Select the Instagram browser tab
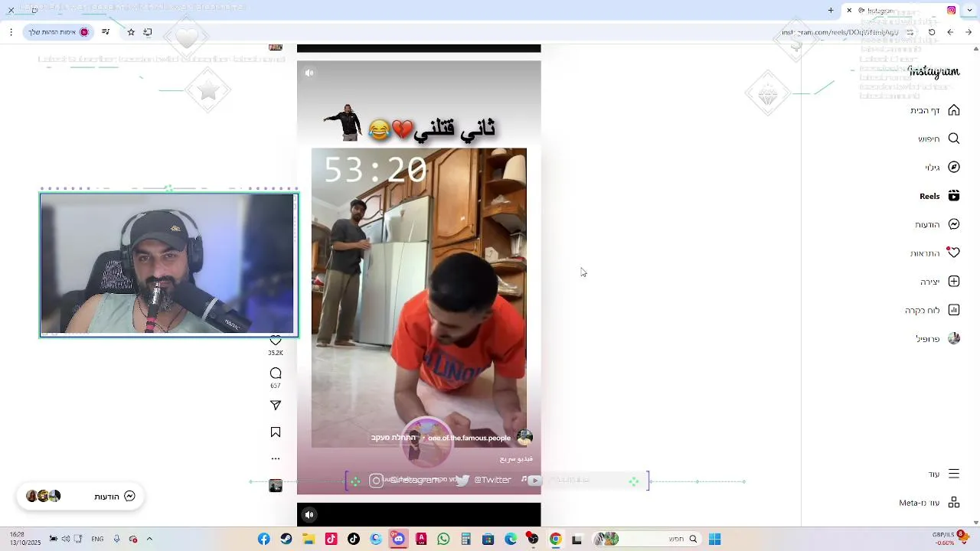The height and width of the screenshot is (551, 980). click(x=902, y=10)
